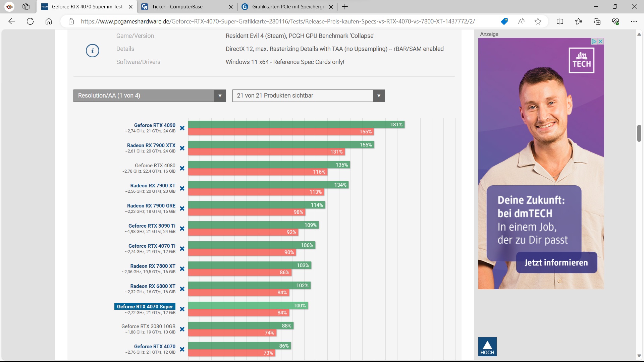Open split screen view icon
This screenshot has width=644, height=362.
560,21
